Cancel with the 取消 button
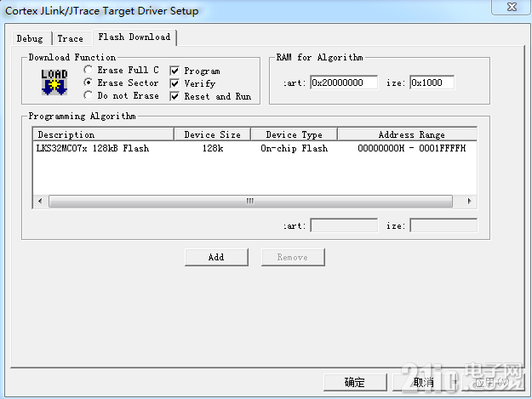Image resolution: width=532 pixels, height=399 pixels. [x=424, y=382]
